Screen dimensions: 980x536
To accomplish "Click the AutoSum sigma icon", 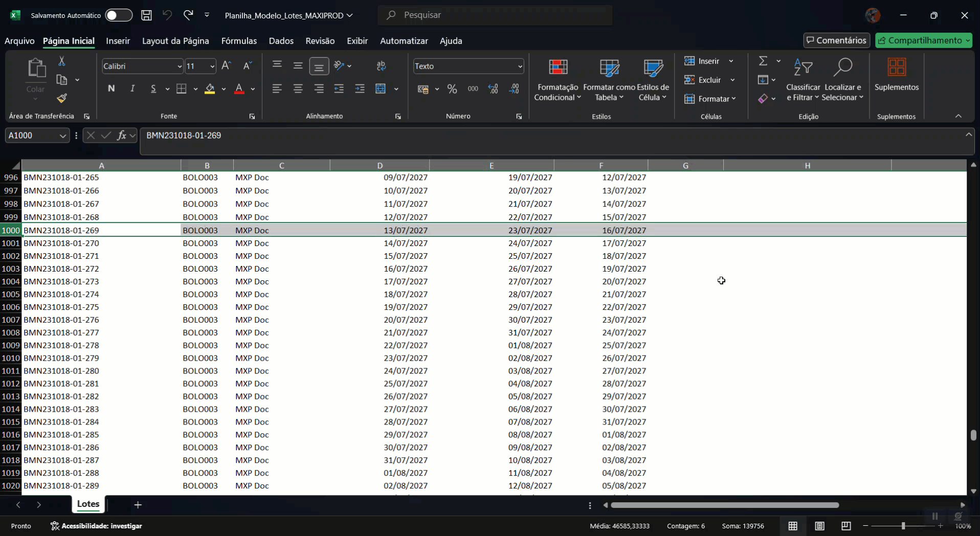I will [x=763, y=61].
